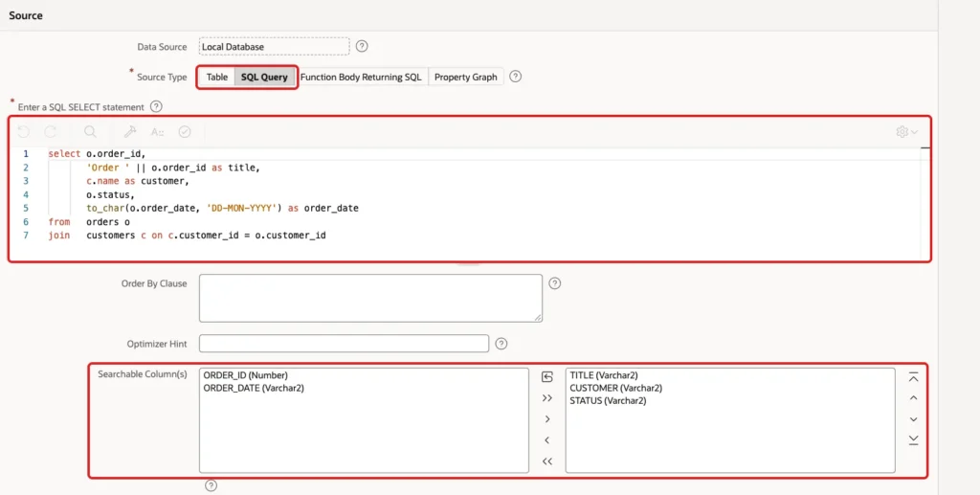Move selected column Down one position
Image resolution: width=980 pixels, height=495 pixels.
pos(914,419)
